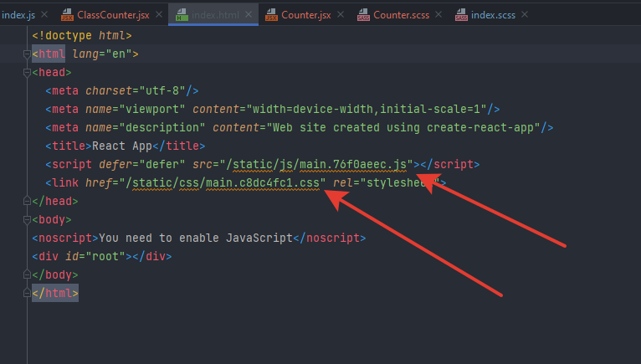The image size is (641, 364).
Task: Collapse the head tag fold marker
Action: [x=27, y=73]
